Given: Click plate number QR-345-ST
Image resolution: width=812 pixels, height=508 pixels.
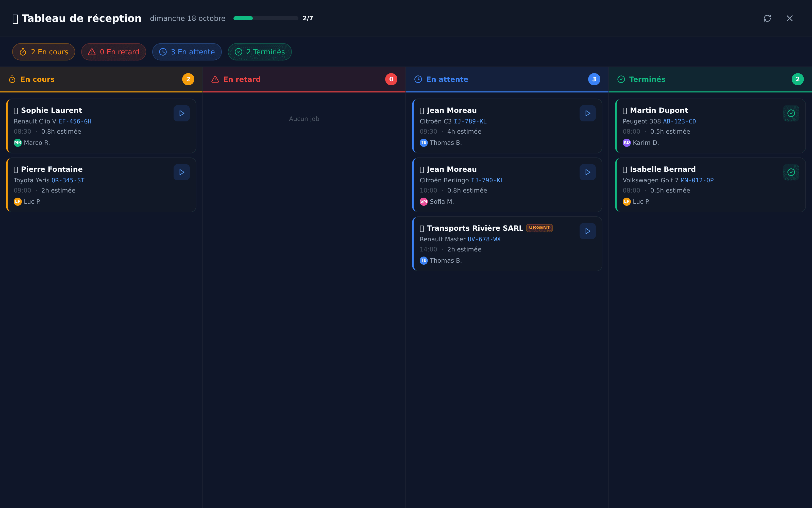Looking at the screenshot, I should 68,180.
